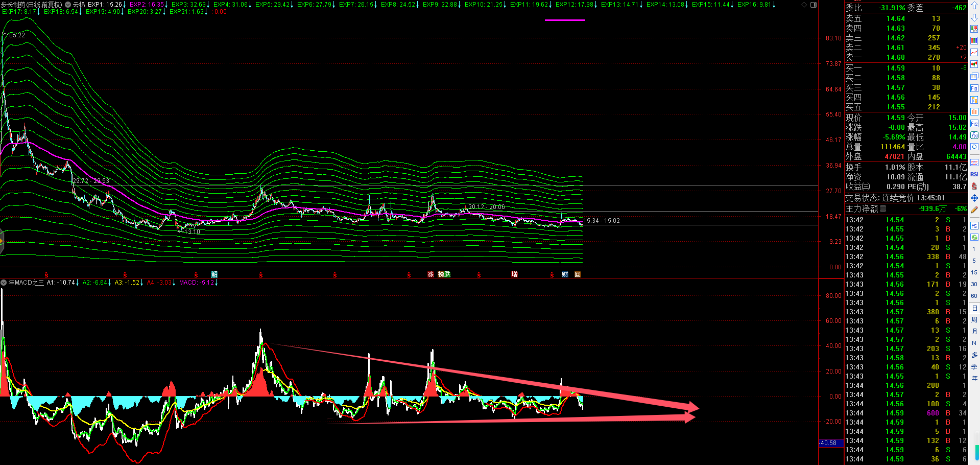
Task: Select the quarterly (季) period tab
Action: [x=974, y=366]
